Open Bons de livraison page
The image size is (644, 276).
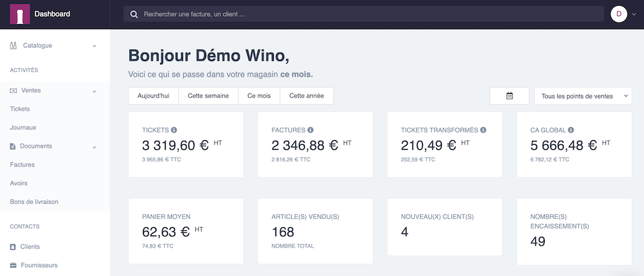pos(34,202)
